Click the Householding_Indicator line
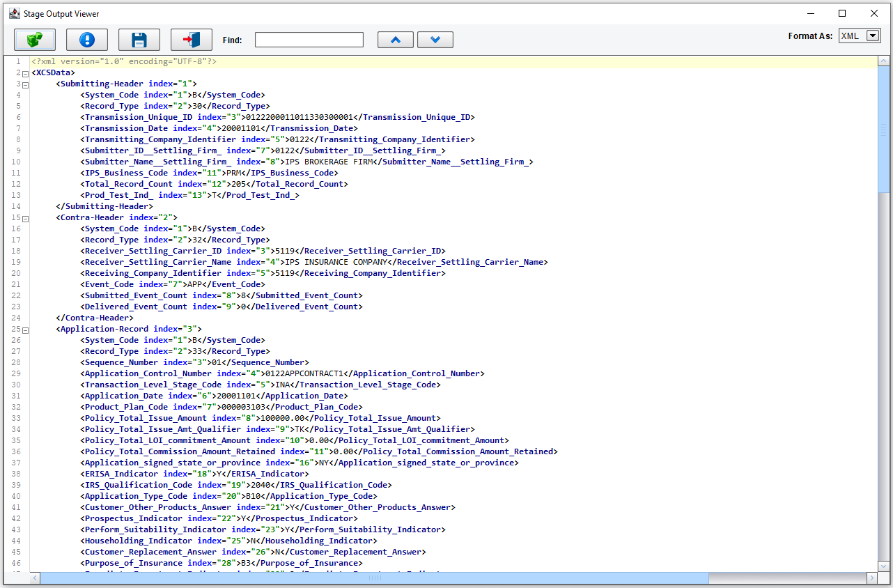 [228, 541]
